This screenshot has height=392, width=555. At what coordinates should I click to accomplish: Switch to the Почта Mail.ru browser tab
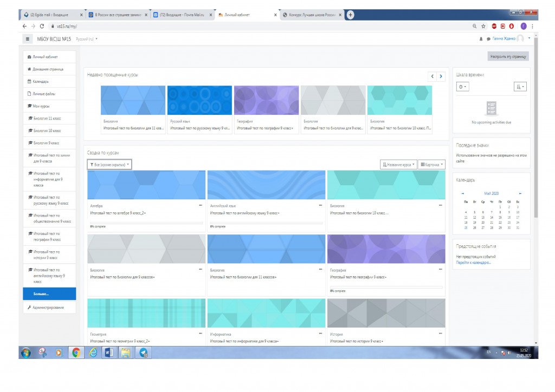[183, 15]
